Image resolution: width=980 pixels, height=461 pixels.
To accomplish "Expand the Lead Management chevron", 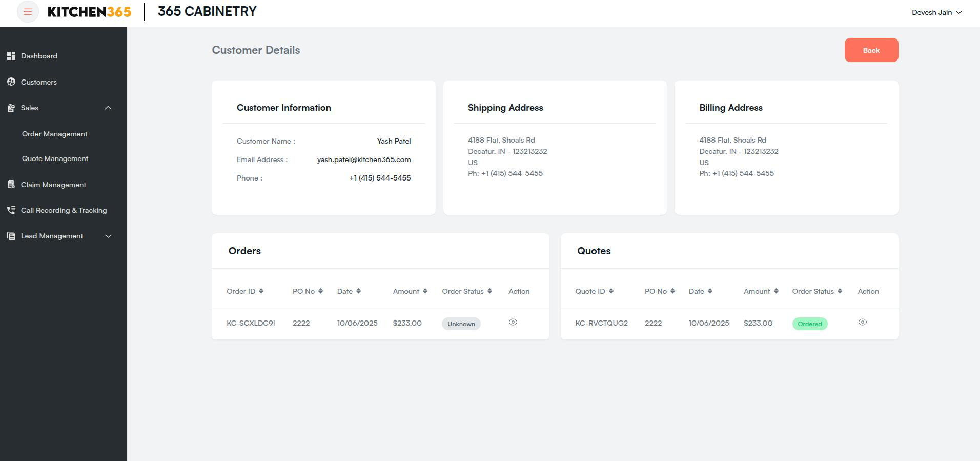I will pyautogui.click(x=108, y=236).
